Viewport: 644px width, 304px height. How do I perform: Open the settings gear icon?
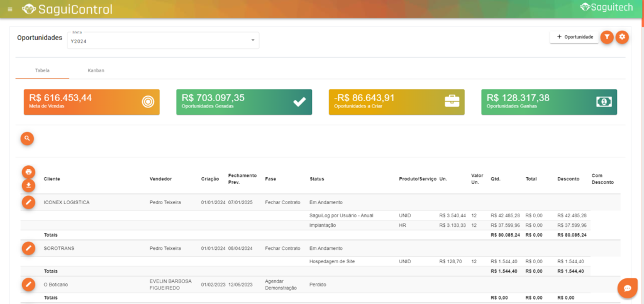click(x=622, y=37)
